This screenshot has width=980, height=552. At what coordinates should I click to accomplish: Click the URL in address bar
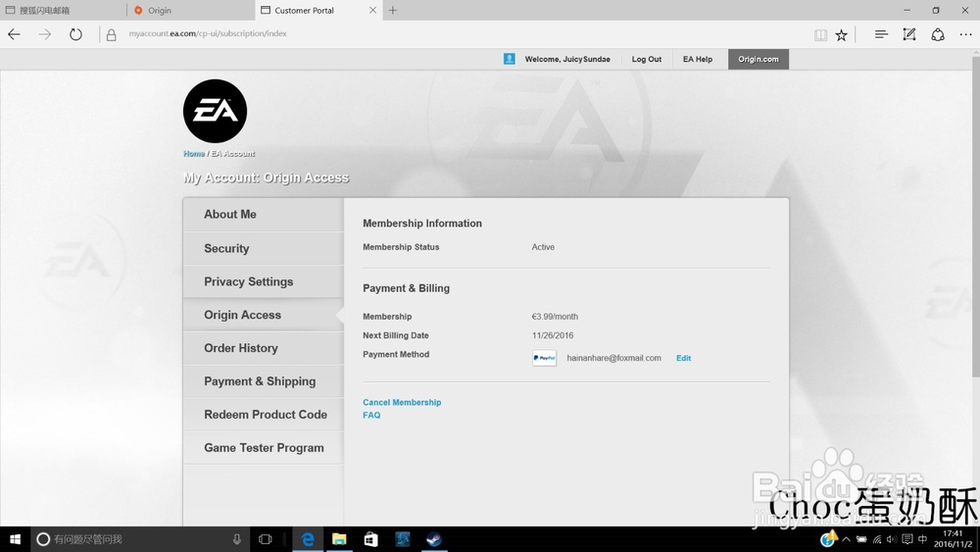point(208,33)
